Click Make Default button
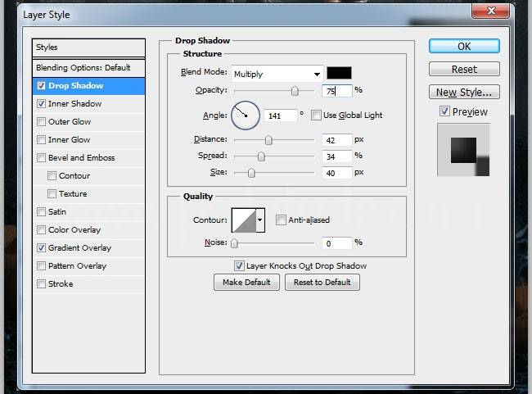Image resolution: width=532 pixels, height=394 pixels. click(x=246, y=282)
